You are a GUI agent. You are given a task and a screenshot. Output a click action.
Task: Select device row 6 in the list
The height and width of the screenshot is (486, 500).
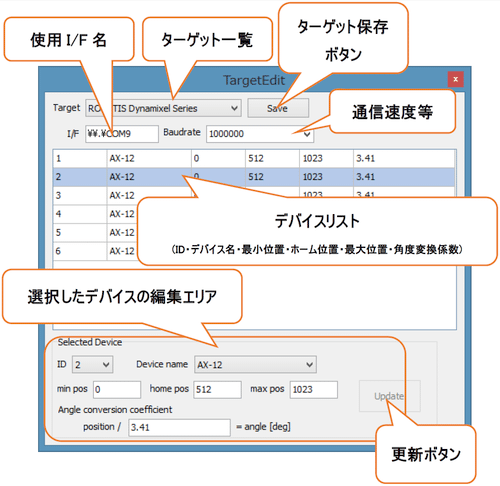pyautogui.click(x=95, y=251)
